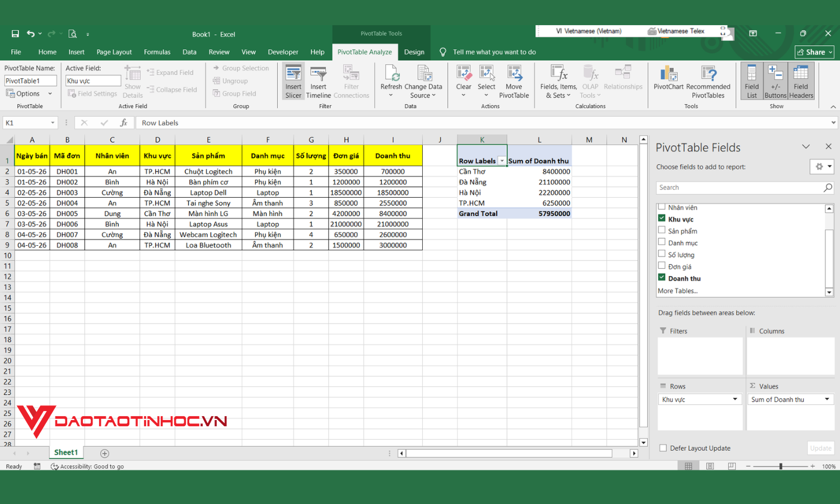Expand the formula bar
Viewport: 840px width, 504px height.
pyautogui.click(x=833, y=123)
